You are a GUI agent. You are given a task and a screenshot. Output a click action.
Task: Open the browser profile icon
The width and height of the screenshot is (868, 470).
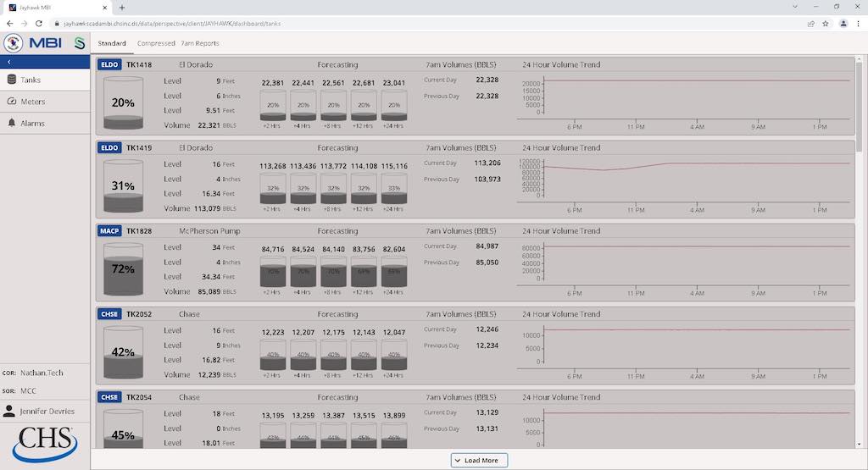[843, 23]
